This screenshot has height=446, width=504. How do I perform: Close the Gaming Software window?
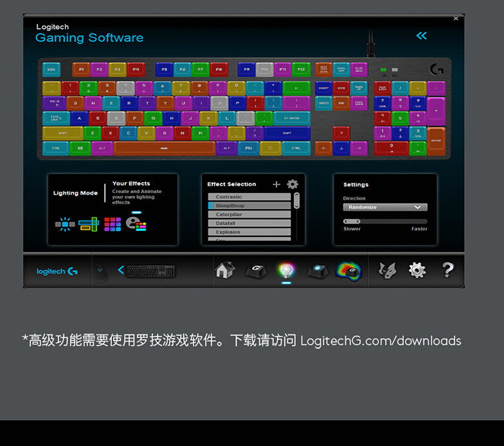(x=456, y=18)
